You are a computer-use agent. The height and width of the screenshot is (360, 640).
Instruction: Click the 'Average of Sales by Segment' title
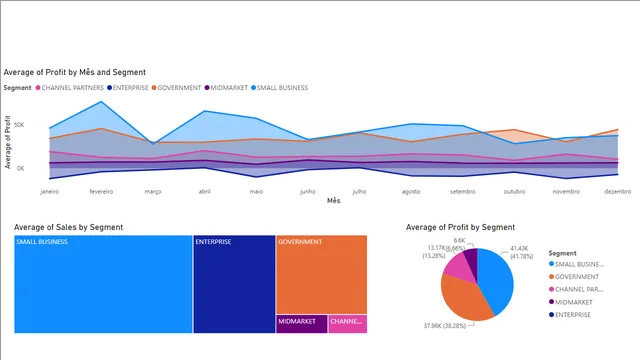69,227
